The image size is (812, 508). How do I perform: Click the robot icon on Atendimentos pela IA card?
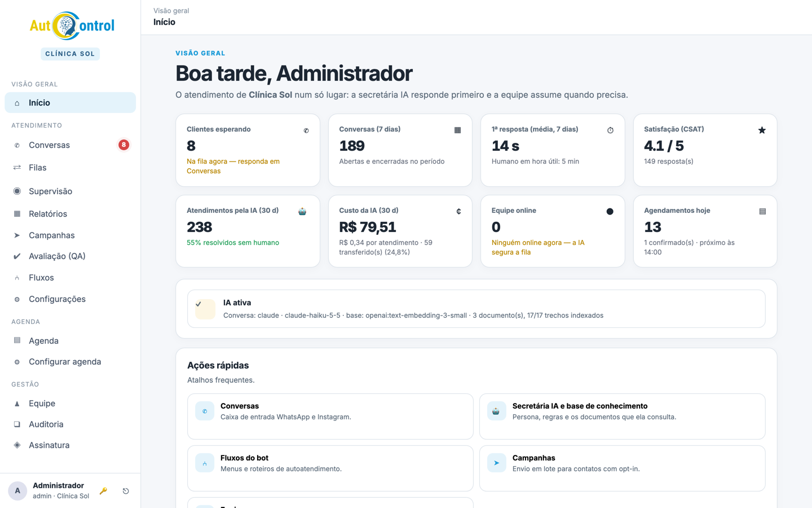(302, 212)
